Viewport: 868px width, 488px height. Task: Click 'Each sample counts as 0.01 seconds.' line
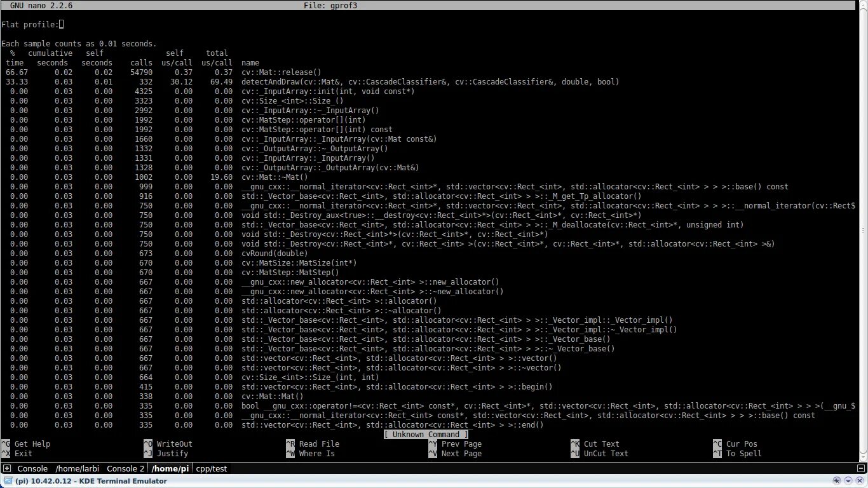coord(79,44)
